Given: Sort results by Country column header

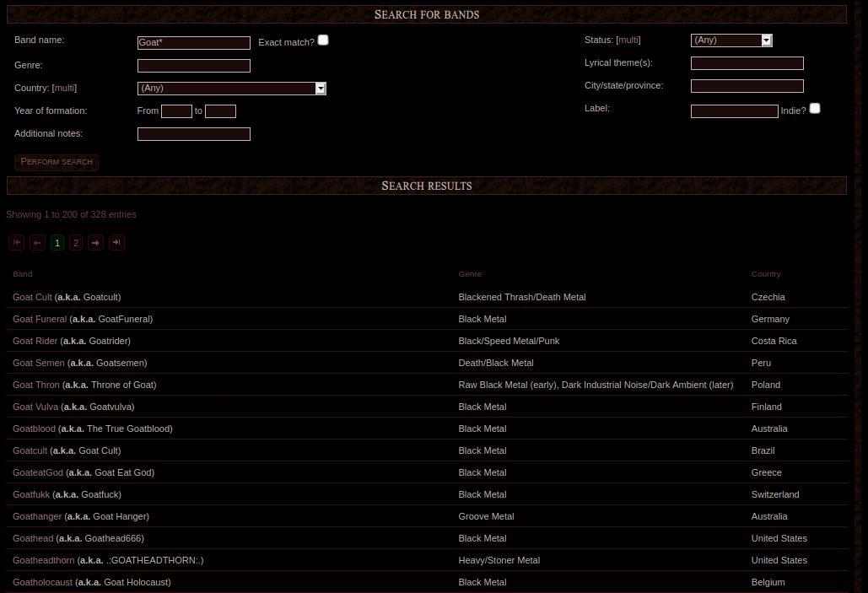Looking at the screenshot, I should [x=766, y=274].
